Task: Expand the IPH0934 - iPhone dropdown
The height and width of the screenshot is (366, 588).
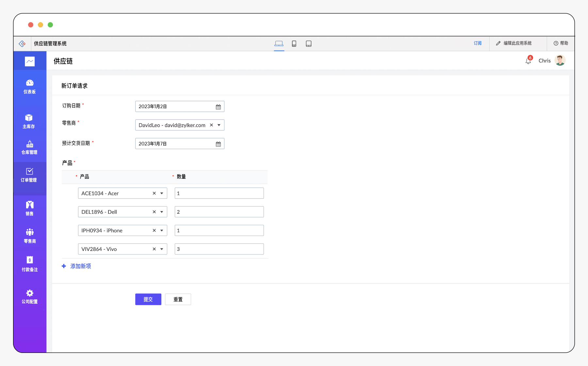Action: [162, 231]
